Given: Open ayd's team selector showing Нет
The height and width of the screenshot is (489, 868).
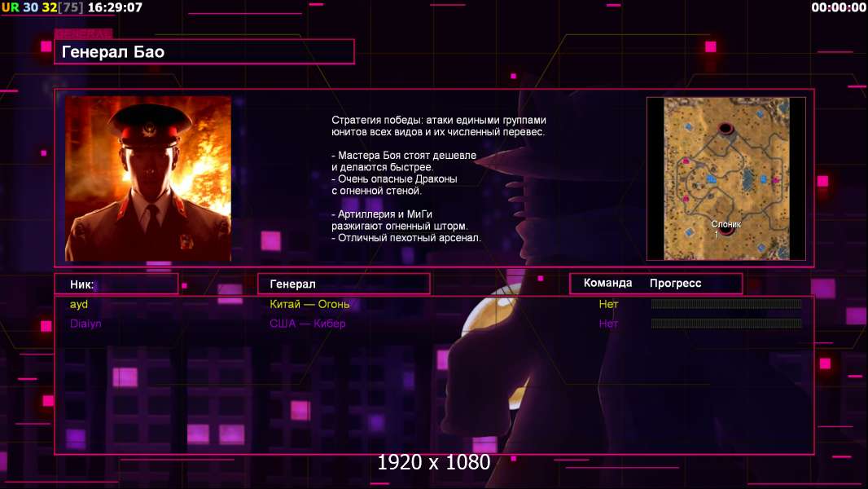Looking at the screenshot, I should pyautogui.click(x=608, y=304).
